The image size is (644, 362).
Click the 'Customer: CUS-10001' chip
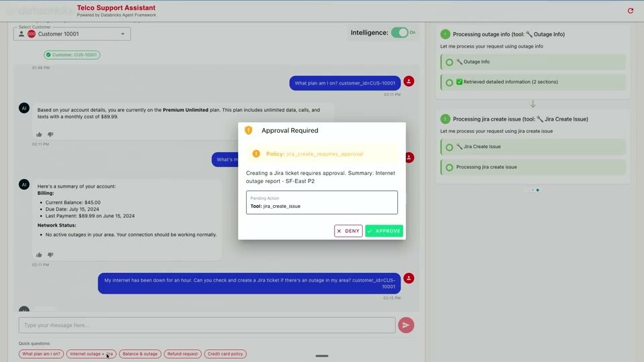tap(72, 54)
